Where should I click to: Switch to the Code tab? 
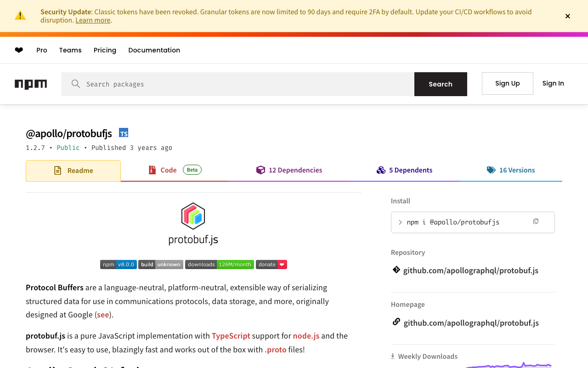[175, 170]
